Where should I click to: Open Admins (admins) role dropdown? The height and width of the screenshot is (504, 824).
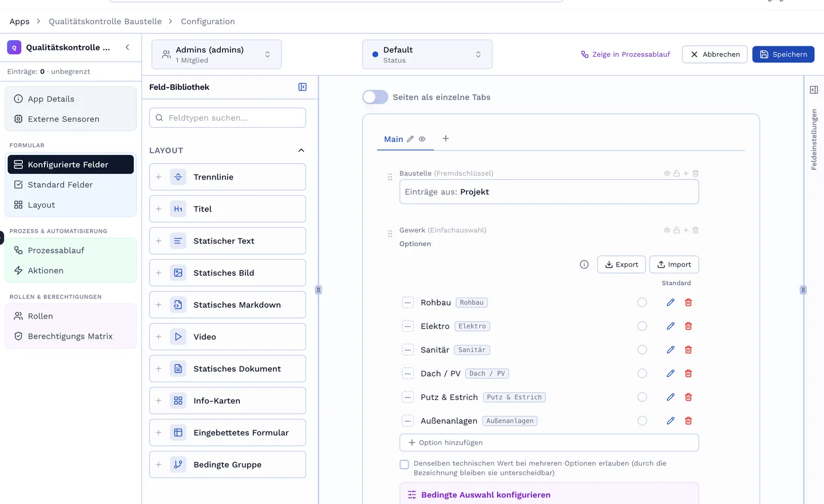(216, 54)
